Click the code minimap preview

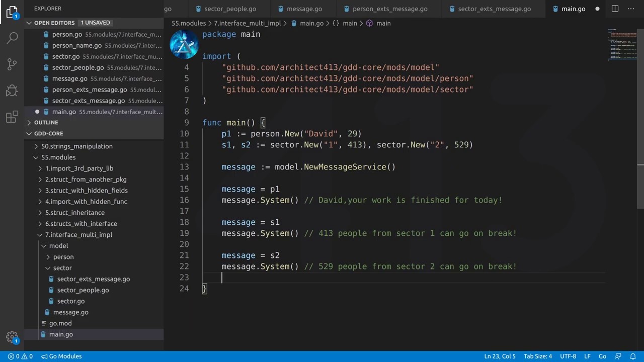coord(622,45)
